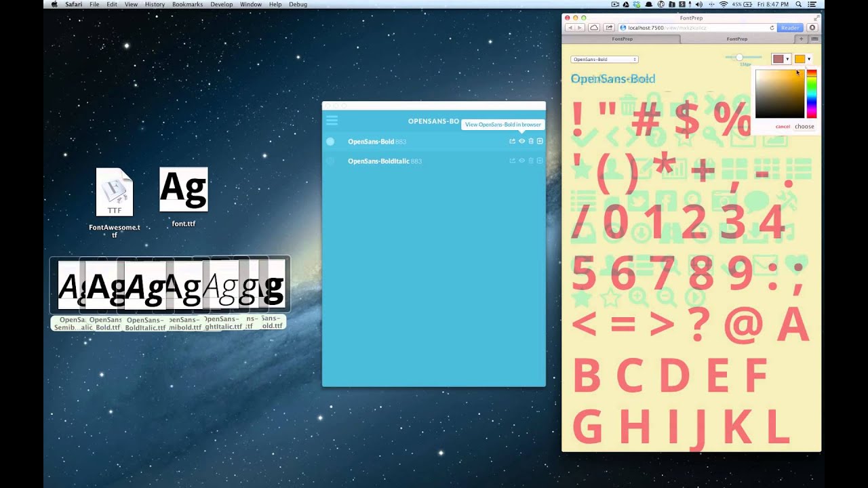The height and width of the screenshot is (488, 868).
Task: Select the OpenSans-Bold radio circle
Action: 330,142
